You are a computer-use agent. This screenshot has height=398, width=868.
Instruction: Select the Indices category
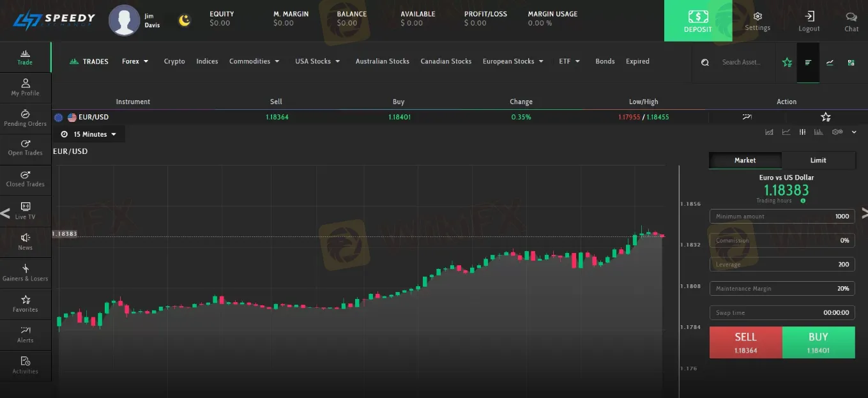(x=207, y=61)
